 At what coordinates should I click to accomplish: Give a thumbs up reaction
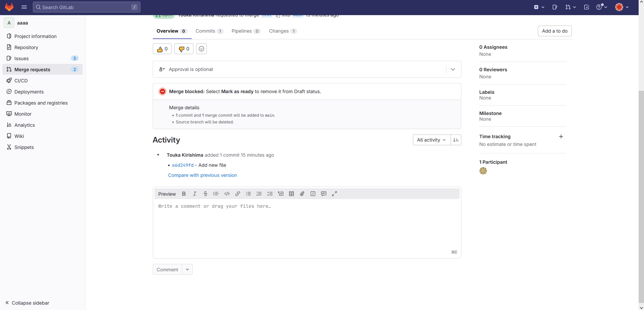[162, 49]
